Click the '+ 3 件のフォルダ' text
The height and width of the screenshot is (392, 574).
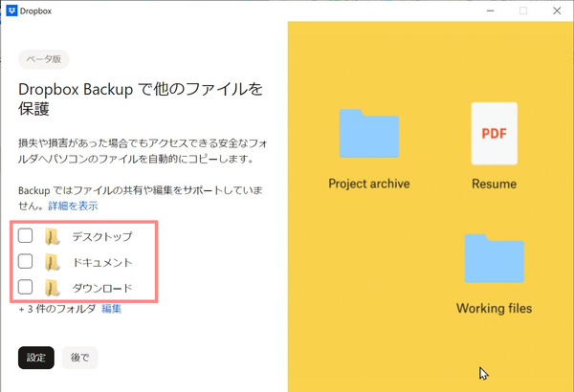(57, 309)
